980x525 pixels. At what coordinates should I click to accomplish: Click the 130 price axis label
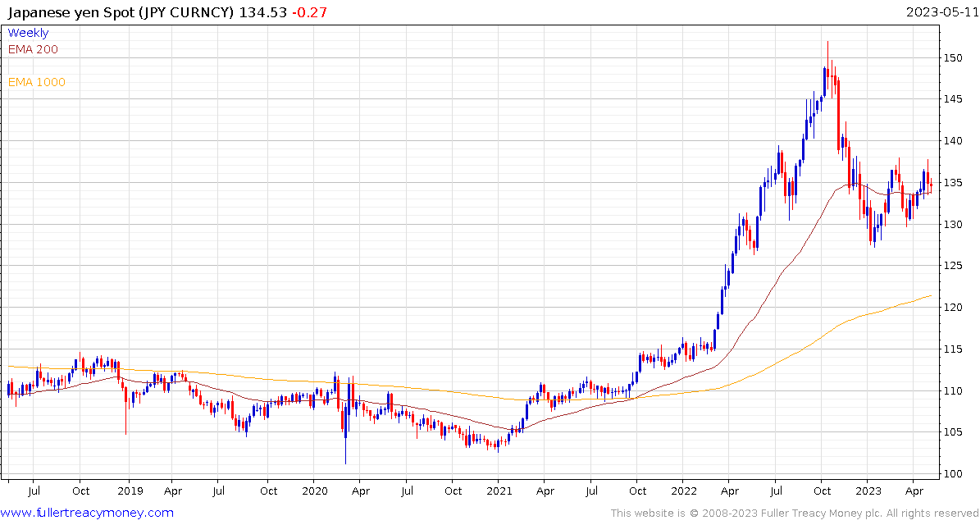pos(953,225)
